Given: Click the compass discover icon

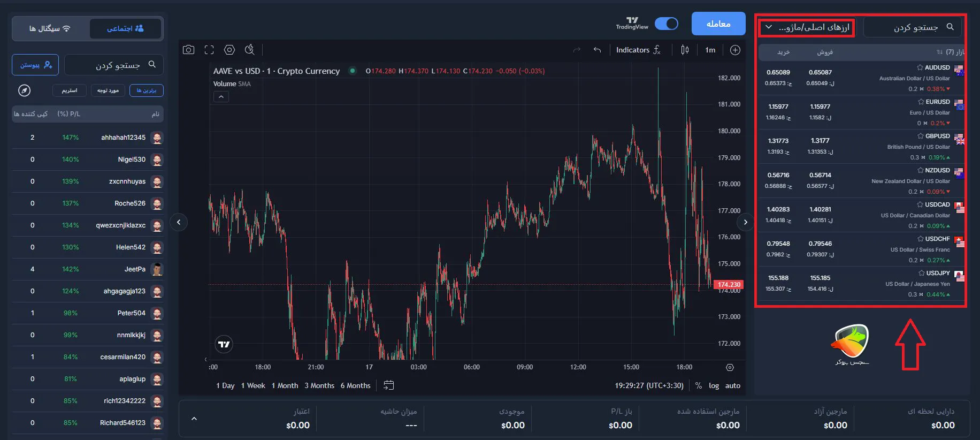Looking at the screenshot, I should pyautogui.click(x=24, y=90).
